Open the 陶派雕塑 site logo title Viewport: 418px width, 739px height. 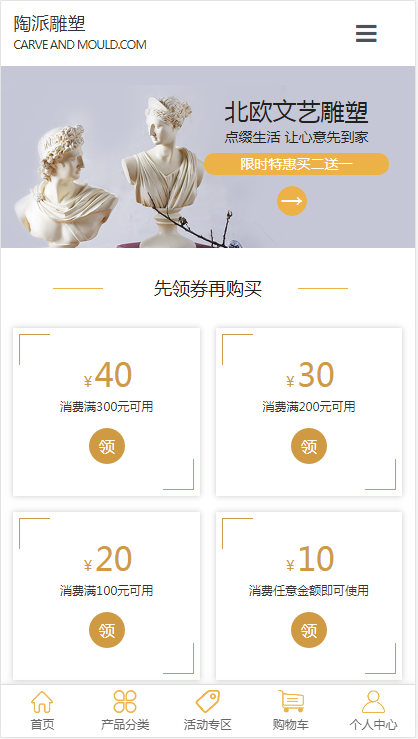[x=49, y=24]
